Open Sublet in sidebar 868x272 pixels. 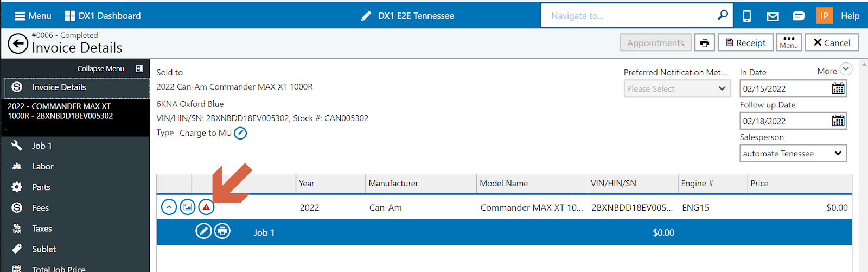[x=75, y=249]
